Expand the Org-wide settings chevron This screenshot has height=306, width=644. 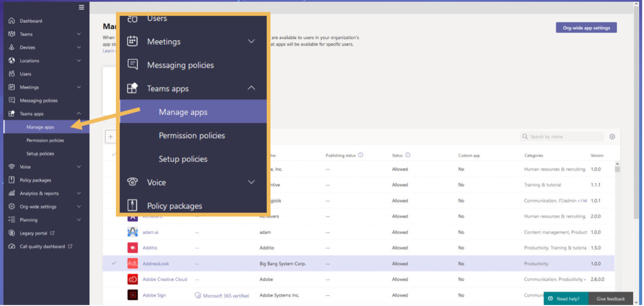79,207
